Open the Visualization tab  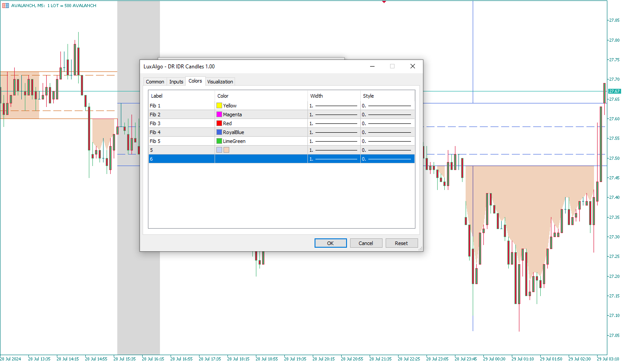point(220,82)
